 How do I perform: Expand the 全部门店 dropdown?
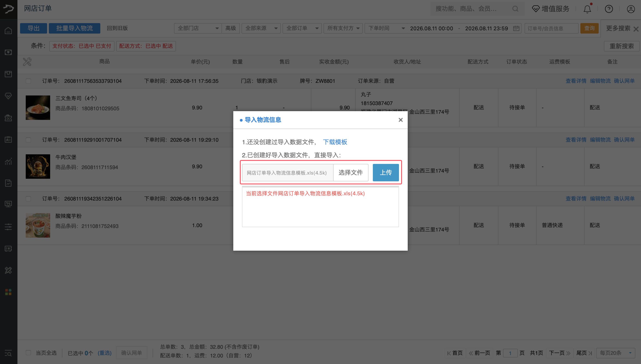click(198, 28)
